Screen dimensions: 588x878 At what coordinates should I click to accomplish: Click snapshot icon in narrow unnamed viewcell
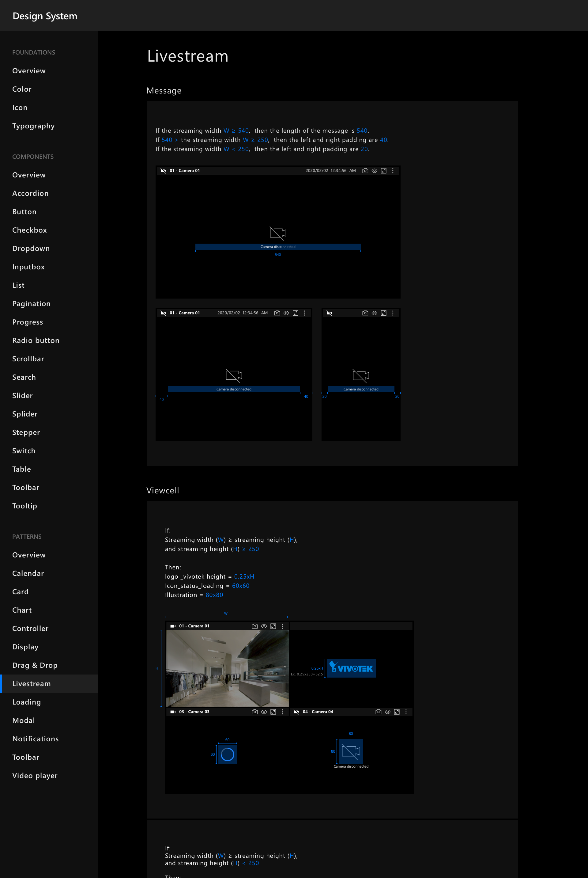point(365,313)
